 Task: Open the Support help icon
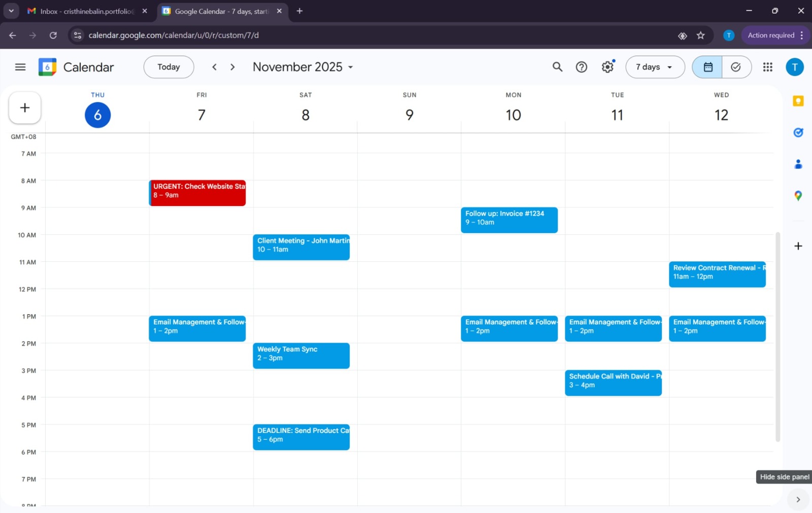click(582, 67)
